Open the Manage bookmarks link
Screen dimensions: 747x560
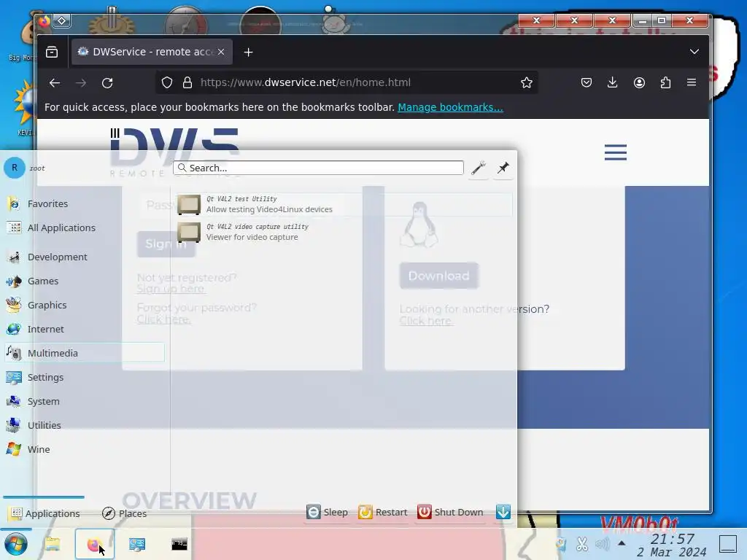(450, 107)
